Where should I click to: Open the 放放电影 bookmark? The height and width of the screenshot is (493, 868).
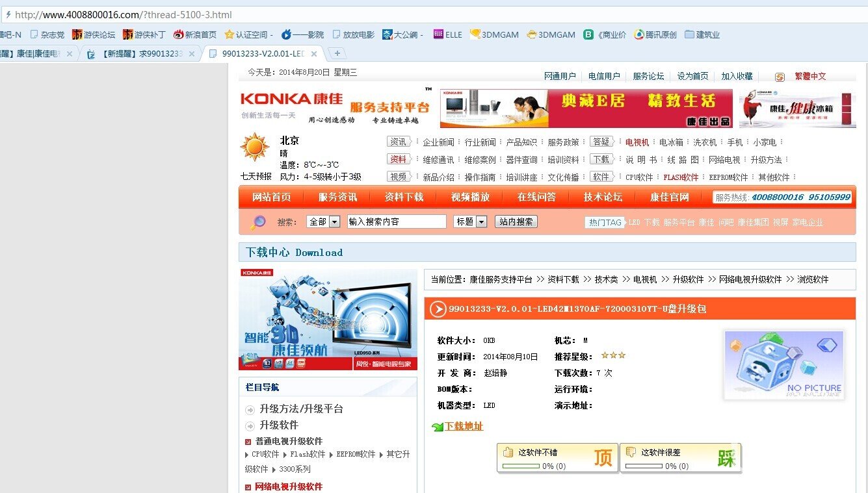click(353, 34)
